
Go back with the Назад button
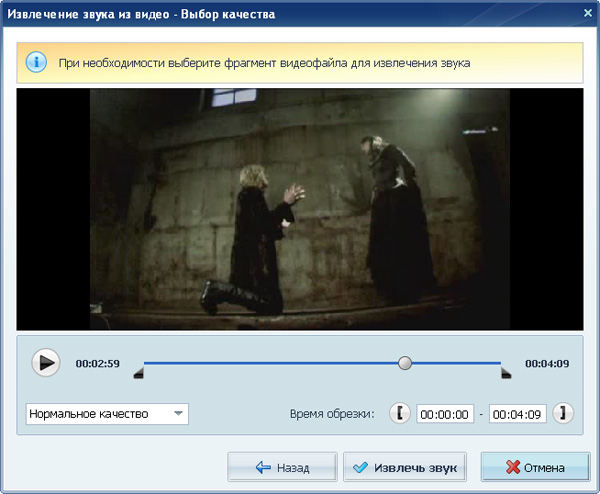pos(282,467)
